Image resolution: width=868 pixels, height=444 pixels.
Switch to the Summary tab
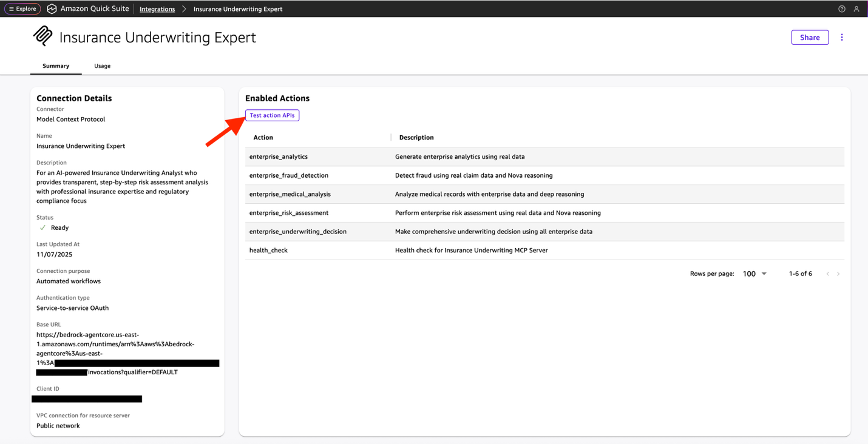[x=56, y=66]
